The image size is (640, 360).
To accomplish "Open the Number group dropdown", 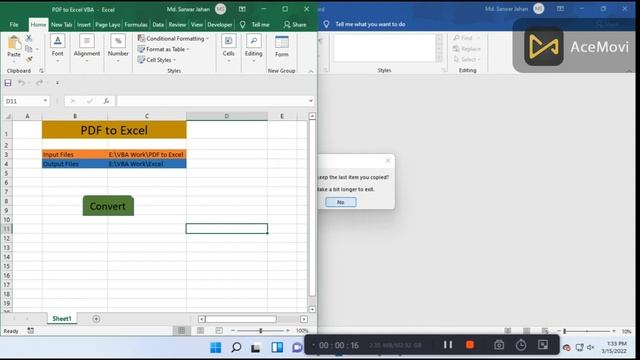I will [118, 48].
